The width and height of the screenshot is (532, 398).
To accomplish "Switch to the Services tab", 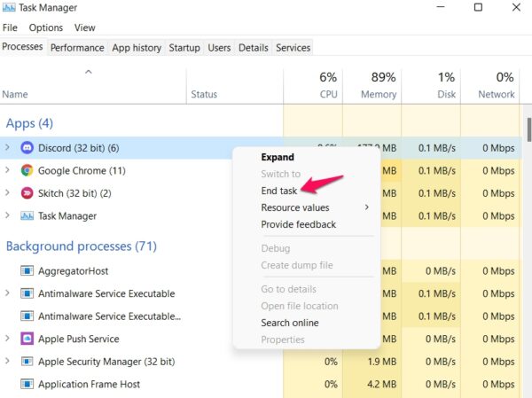I will [x=293, y=48].
